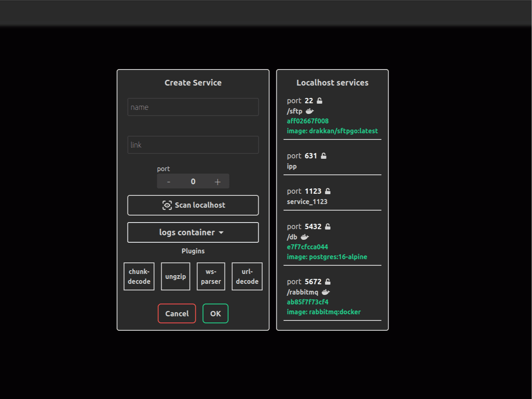
Task: Confirm service creation with OK
Action: click(x=215, y=313)
